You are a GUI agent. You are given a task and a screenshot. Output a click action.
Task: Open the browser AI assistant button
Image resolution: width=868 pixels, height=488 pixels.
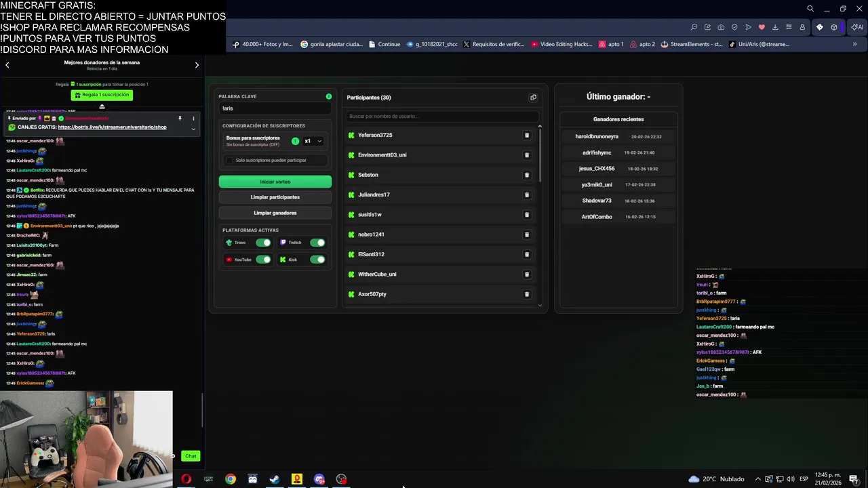pos(858,27)
